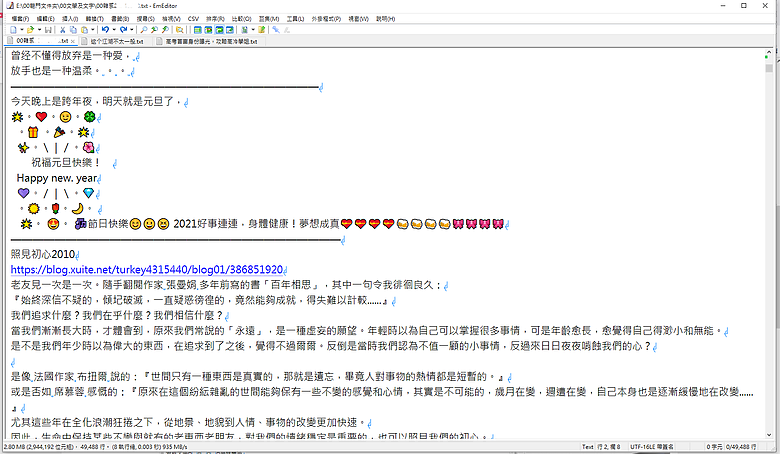780x454 pixels.
Task: Cut selection with the scissors icon
Action: 63,30
